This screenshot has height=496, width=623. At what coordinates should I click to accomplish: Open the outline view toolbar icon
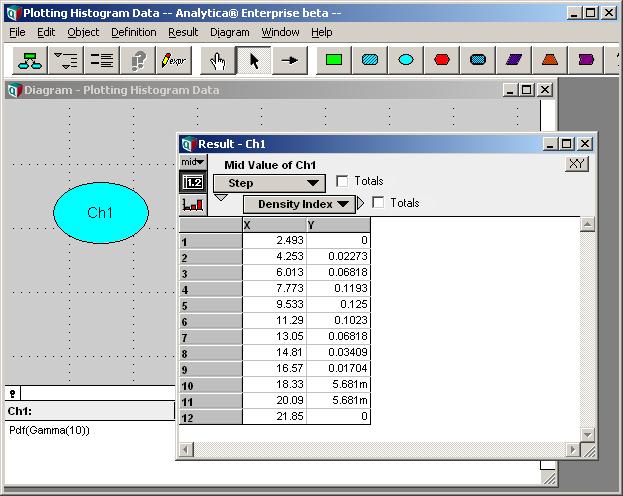coord(66,60)
